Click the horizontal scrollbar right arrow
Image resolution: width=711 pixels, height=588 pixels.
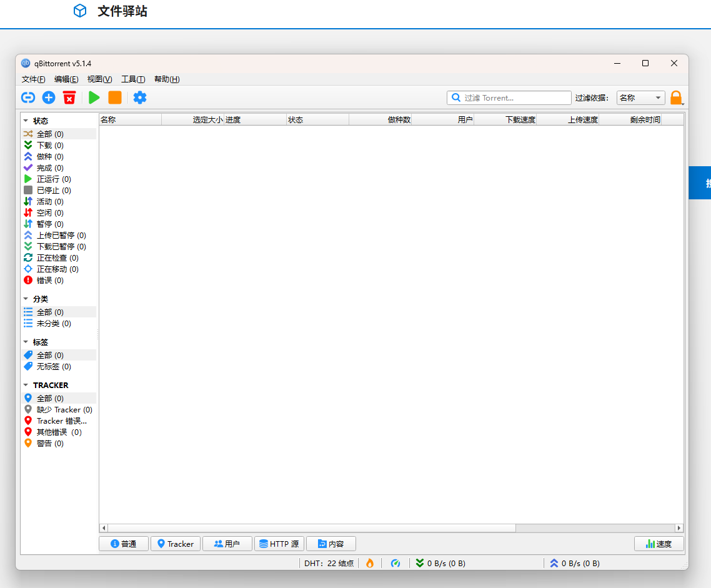click(679, 528)
